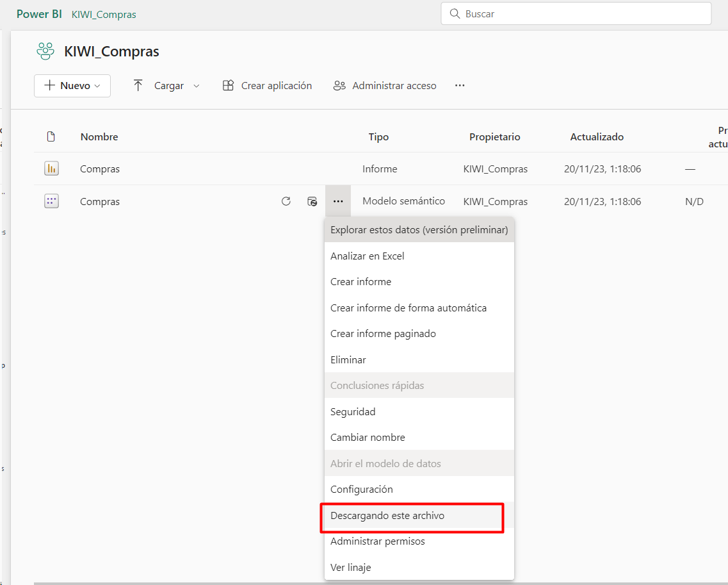Click into the Buscar search field
This screenshot has height=585, width=728.
[576, 13]
